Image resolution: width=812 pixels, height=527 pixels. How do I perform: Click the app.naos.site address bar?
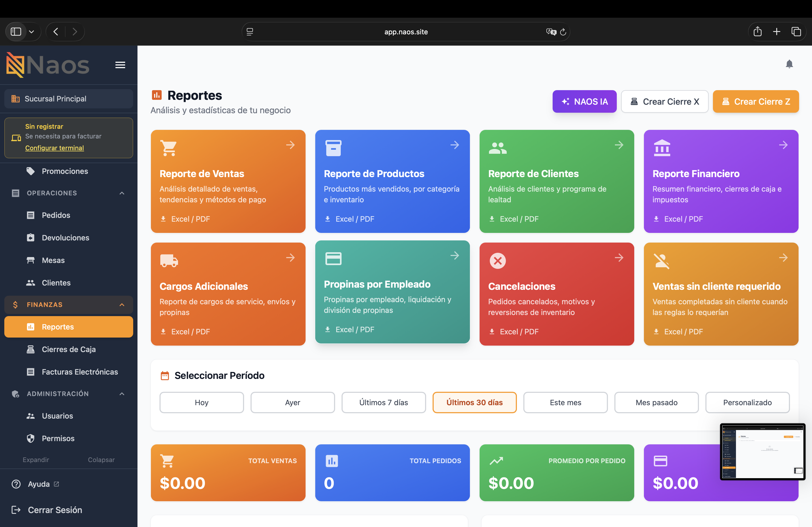406,32
